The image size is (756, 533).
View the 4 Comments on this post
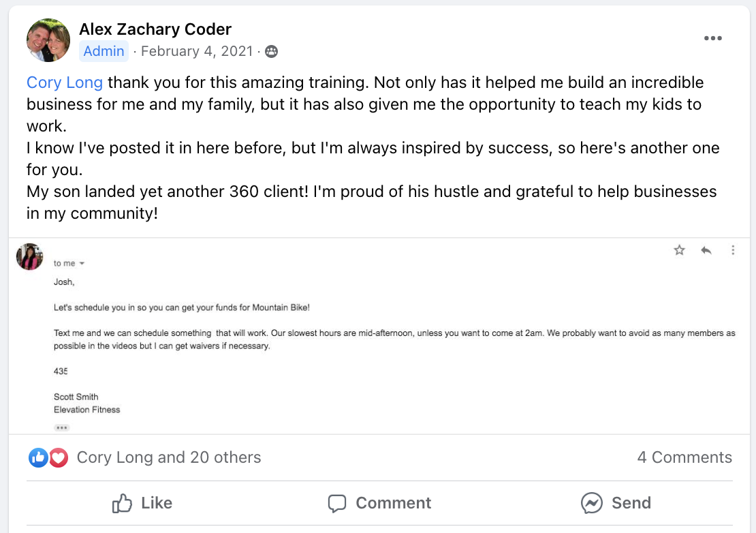684,457
